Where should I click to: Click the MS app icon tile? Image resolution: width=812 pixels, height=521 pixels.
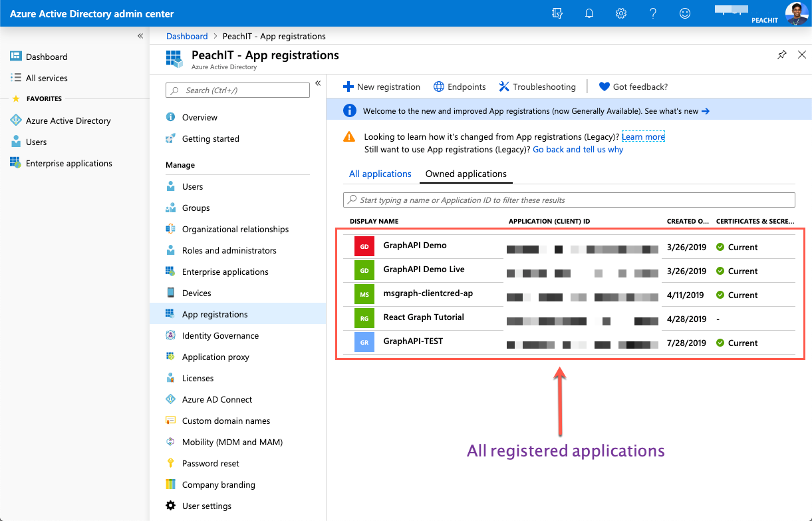click(x=364, y=295)
